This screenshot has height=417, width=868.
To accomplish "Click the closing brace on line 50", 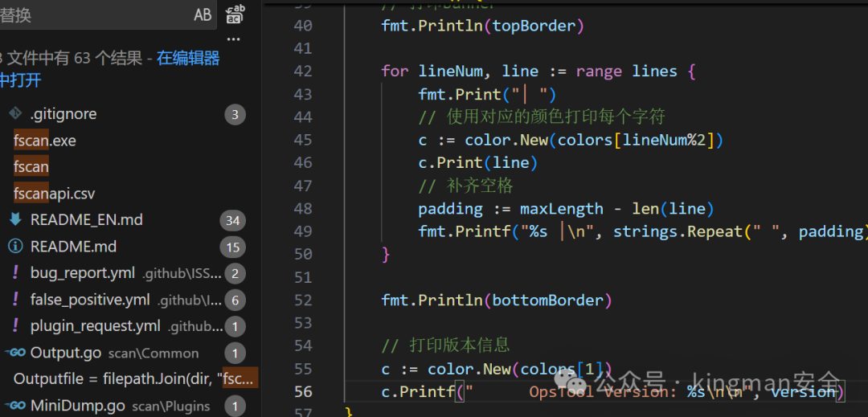I will click(x=386, y=255).
